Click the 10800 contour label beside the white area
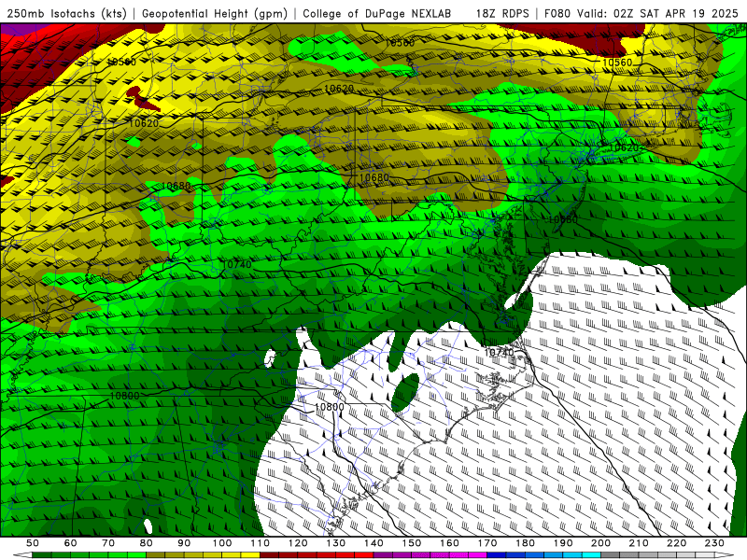747x560 pixels. 330,407
